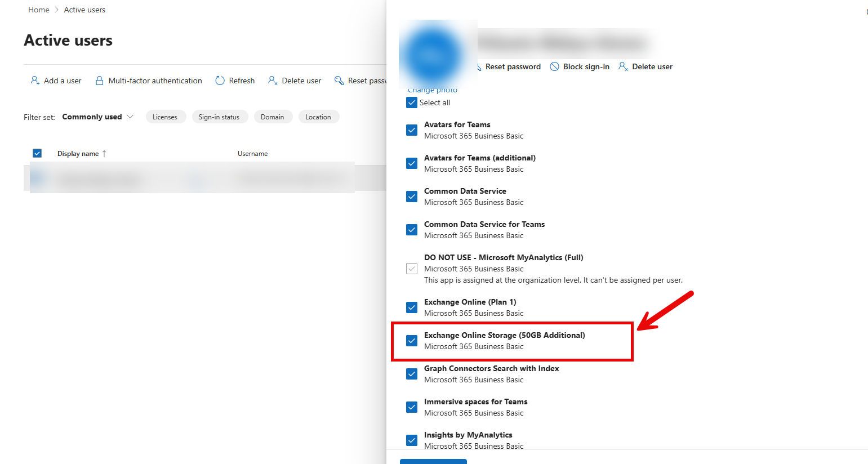Click the disabled MyAnalytics (Full) checkbox
Image resolution: width=868 pixels, height=464 pixels.
pyautogui.click(x=412, y=269)
